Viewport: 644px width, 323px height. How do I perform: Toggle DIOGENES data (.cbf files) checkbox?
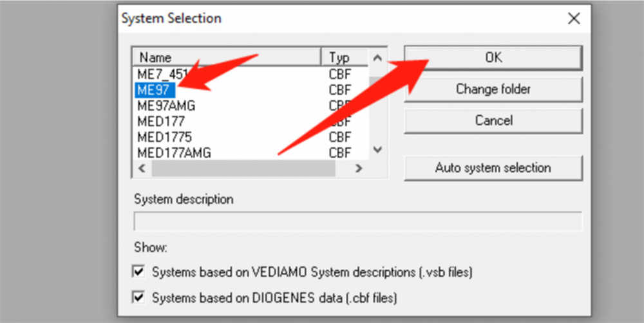pyautogui.click(x=138, y=297)
